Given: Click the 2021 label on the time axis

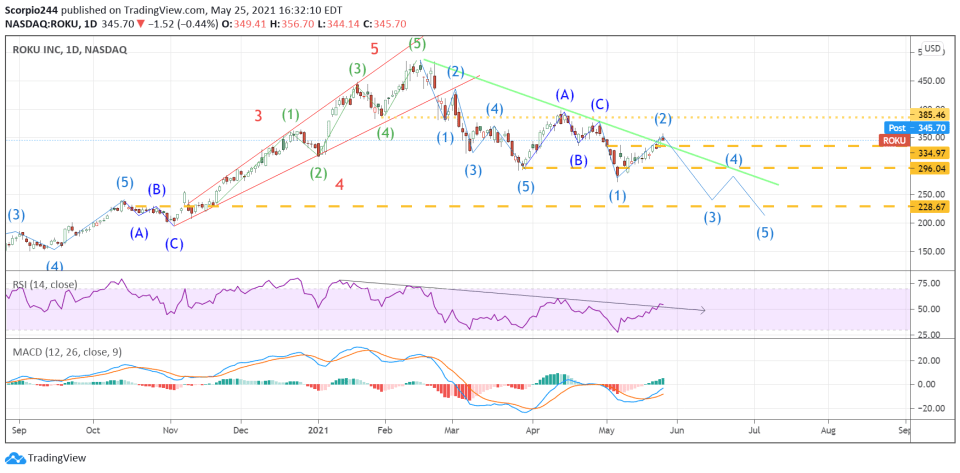Looking at the screenshot, I should click(318, 431).
